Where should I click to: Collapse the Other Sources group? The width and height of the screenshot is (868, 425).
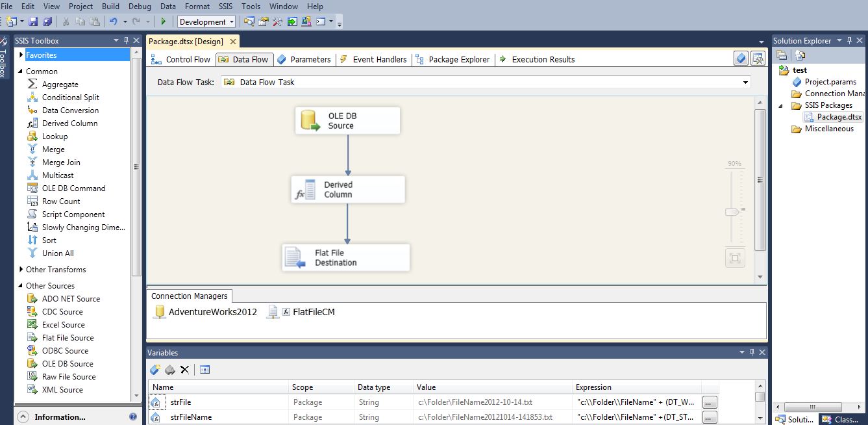click(x=21, y=286)
